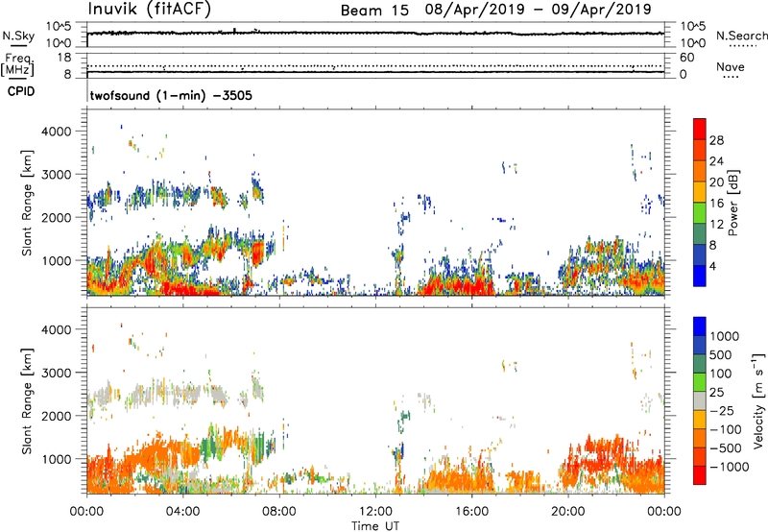Click the '1000' tick on Velocity color bar
This screenshot has width=768, height=532.
pos(724,336)
